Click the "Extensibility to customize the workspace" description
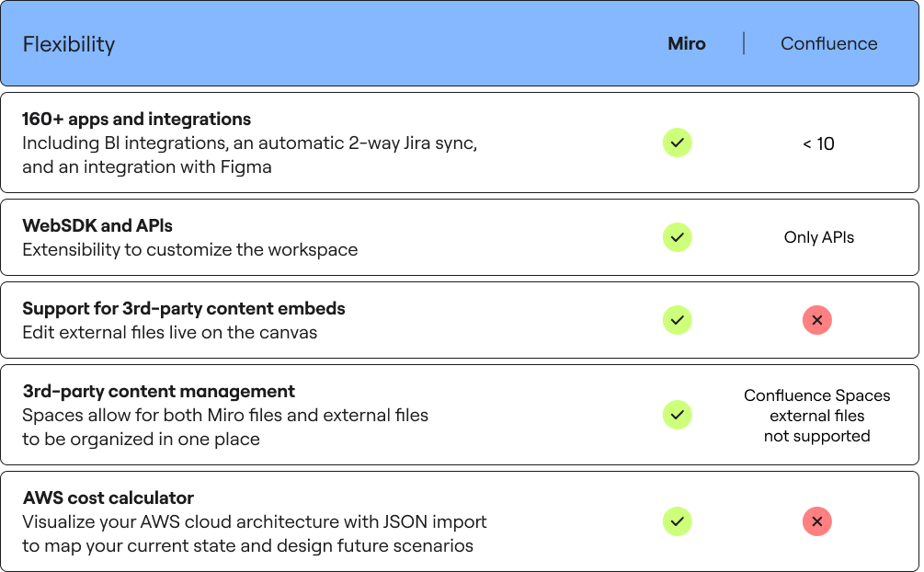 click(190, 250)
